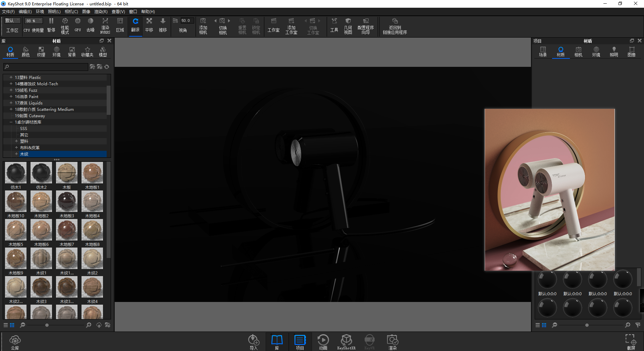Open the 帮助(H) menu

(x=148, y=12)
